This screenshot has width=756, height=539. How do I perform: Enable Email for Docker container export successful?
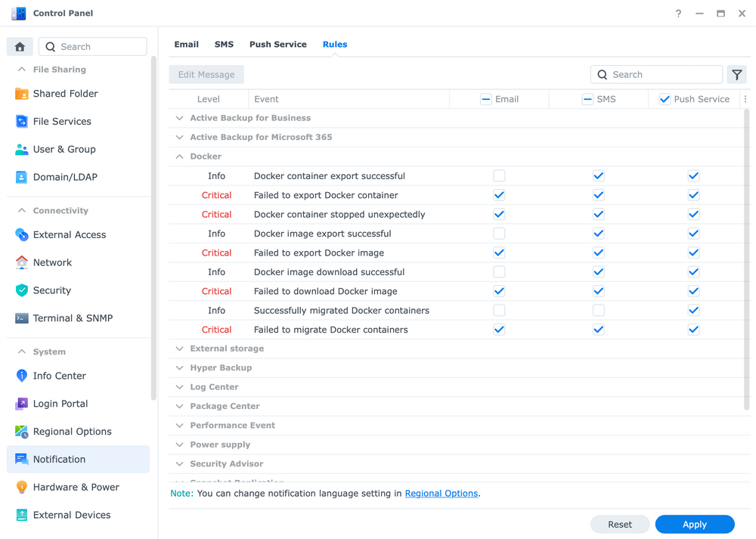coord(499,176)
